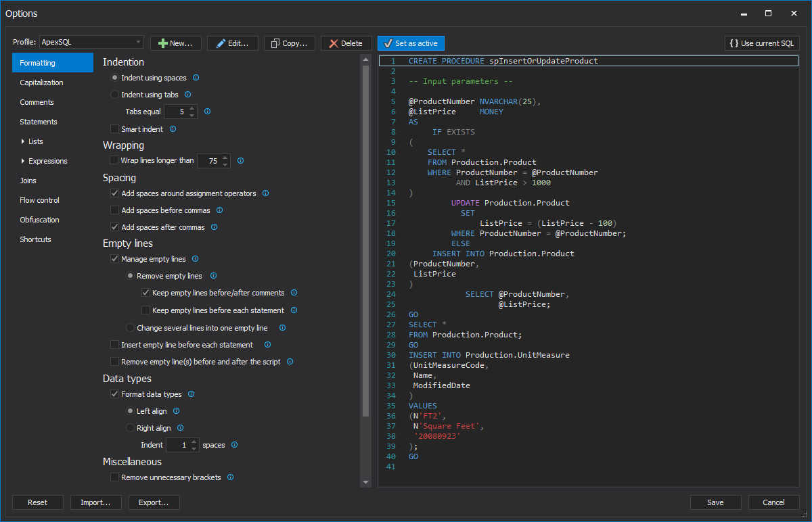The image size is (812, 522).
Task: Increase Tabs equal value with up stepper
Action: pyautogui.click(x=193, y=108)
